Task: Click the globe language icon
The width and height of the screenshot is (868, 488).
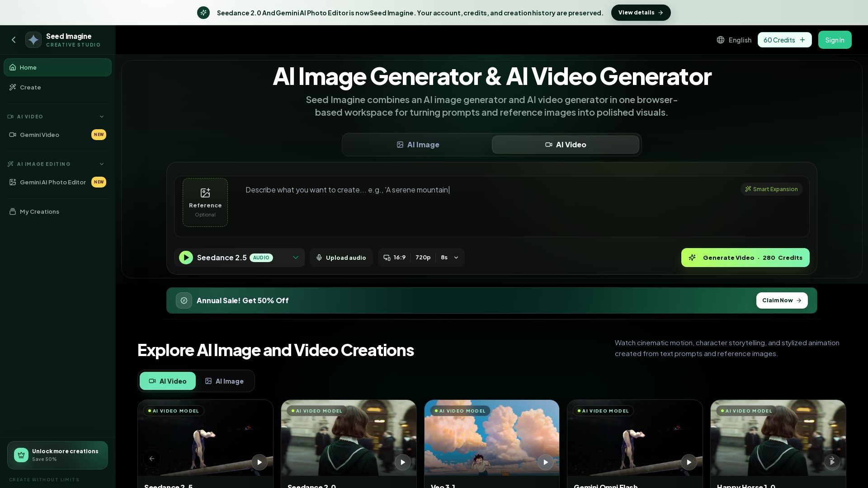Action: 721,40
